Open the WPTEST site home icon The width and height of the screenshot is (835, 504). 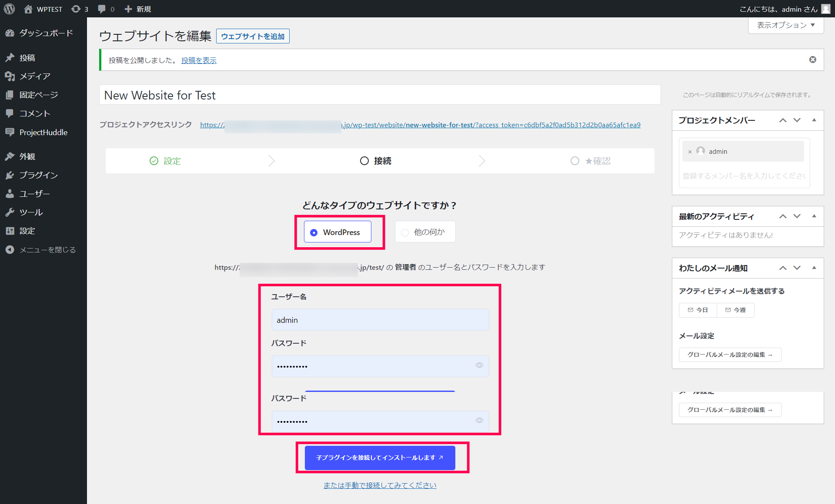28,9
